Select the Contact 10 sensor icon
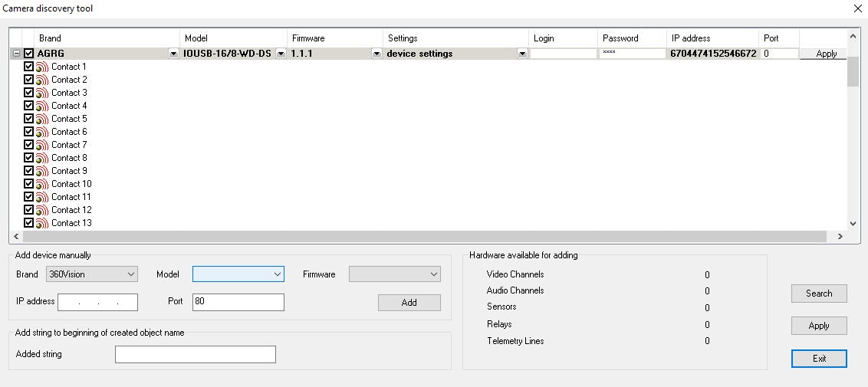868x387 pixels. coord(42,184)
